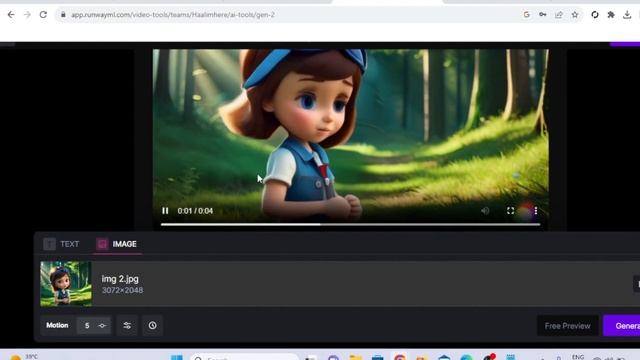Select the IMAGE prompt tab

tap(117, 244)
